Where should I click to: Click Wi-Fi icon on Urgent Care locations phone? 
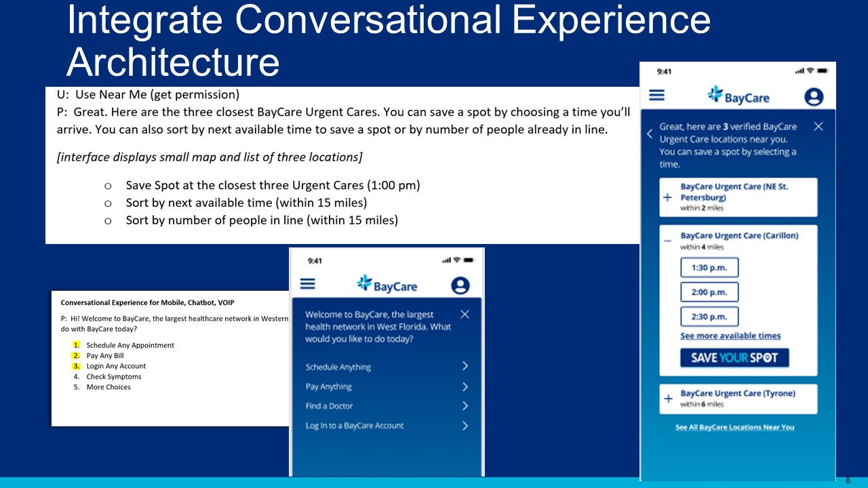[810, 70]
